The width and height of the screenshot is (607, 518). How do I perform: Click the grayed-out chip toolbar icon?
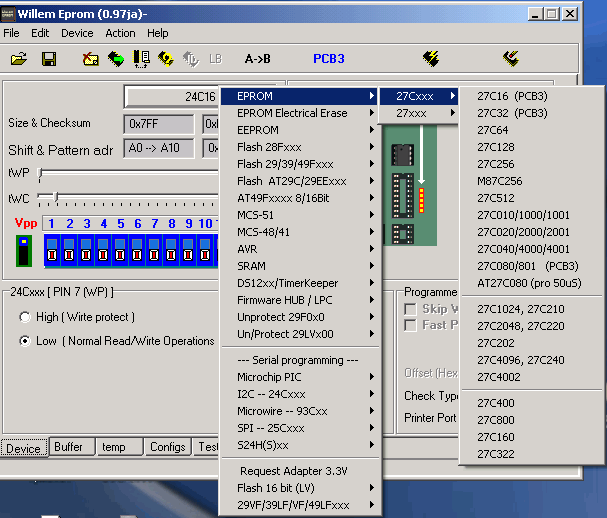[x=190, y=59]
